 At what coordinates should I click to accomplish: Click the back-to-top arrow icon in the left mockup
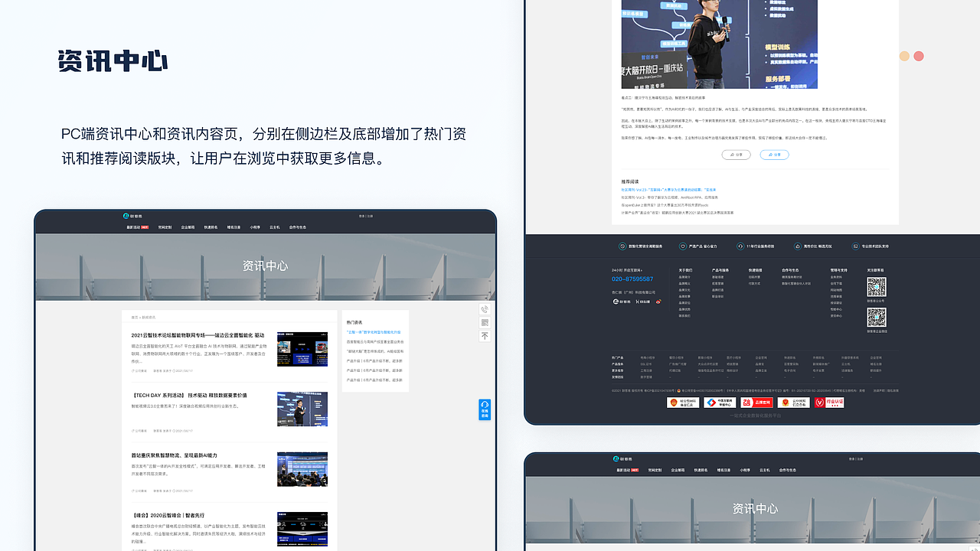point(485,336)
